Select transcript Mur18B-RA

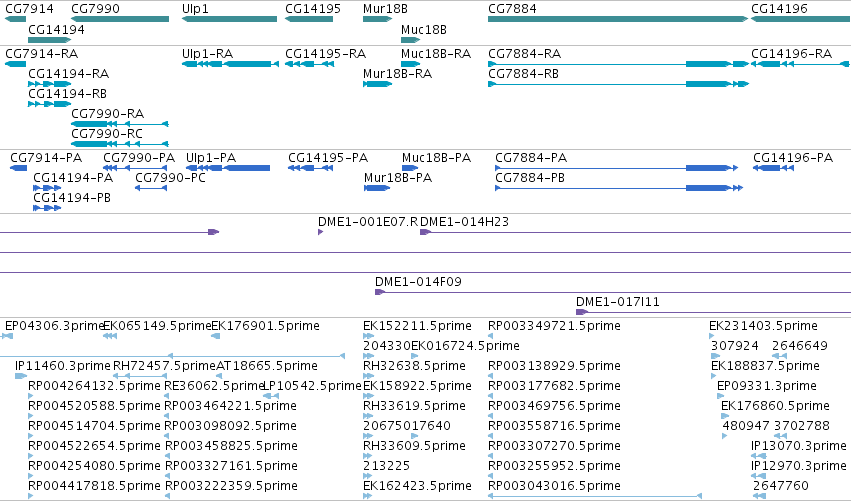398,74
